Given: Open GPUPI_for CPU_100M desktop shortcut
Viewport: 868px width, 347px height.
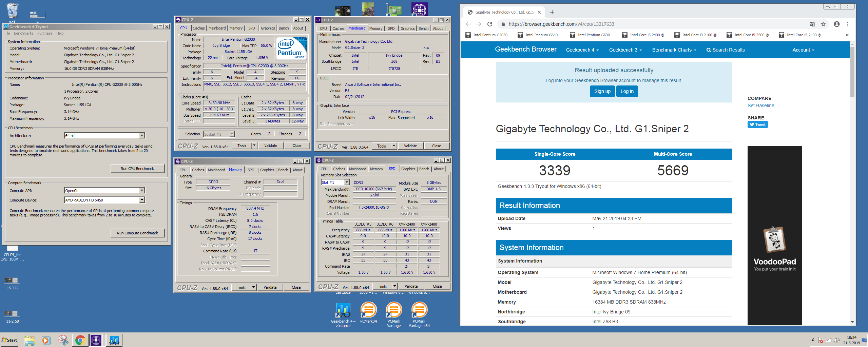Looking at the screenshot, I should point(12,253).
